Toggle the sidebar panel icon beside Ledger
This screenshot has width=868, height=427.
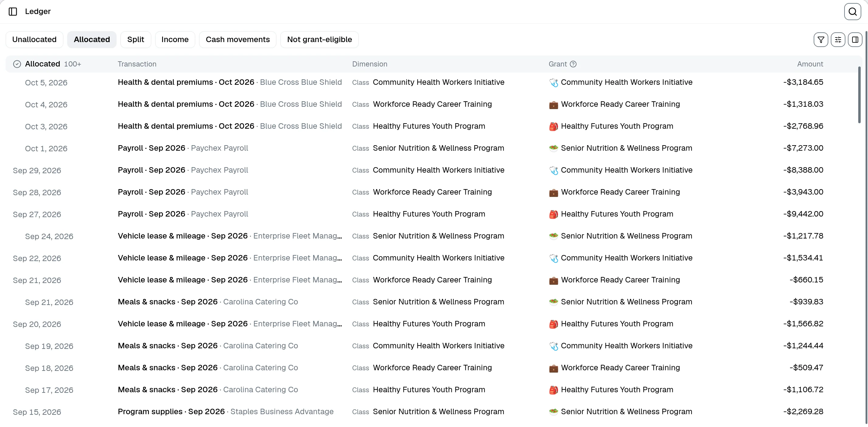(x=13, y=12)
